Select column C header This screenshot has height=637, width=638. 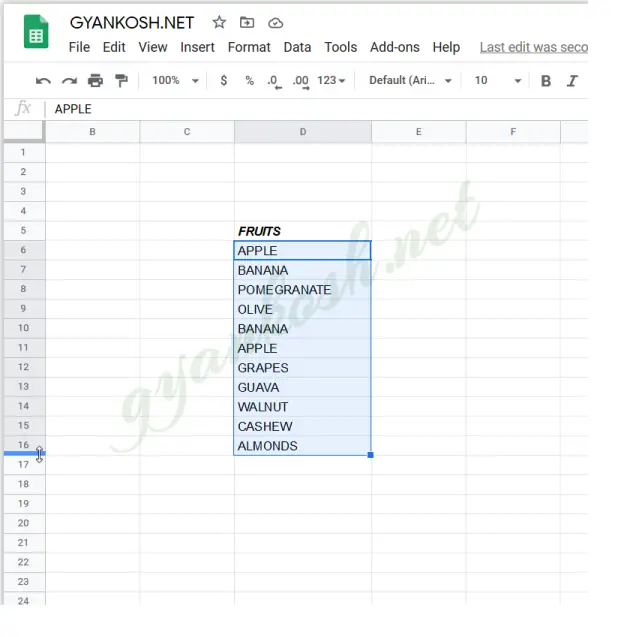point(187,132)
